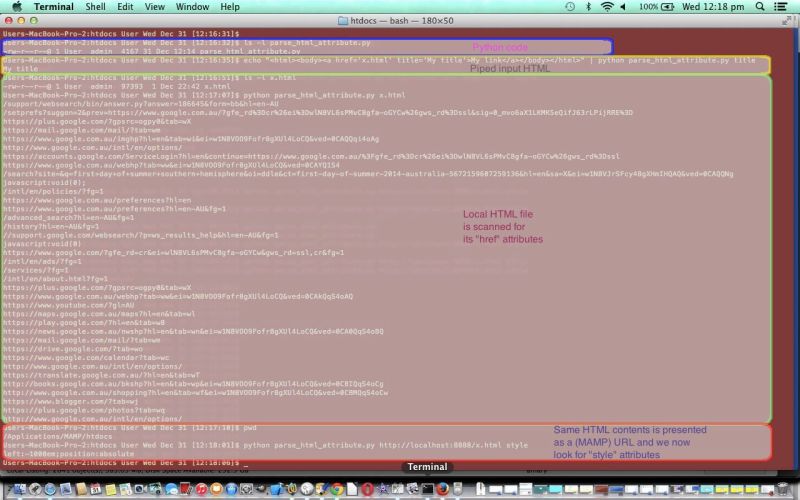The height and width of the screenshot is (500, 800).
Task: Open the App Store from the Dock
Action: (232, 489)
